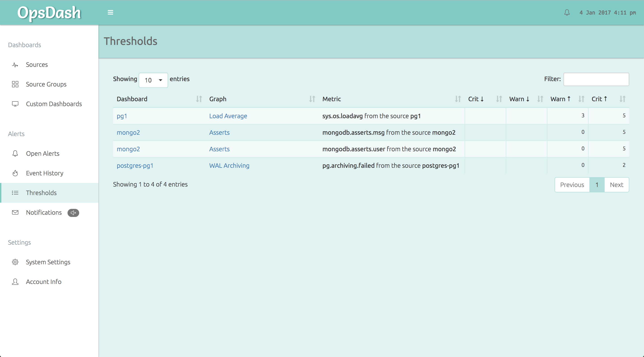
Task: Click the Custom Dashboards monitor icon
Action: tap(15, 104)
